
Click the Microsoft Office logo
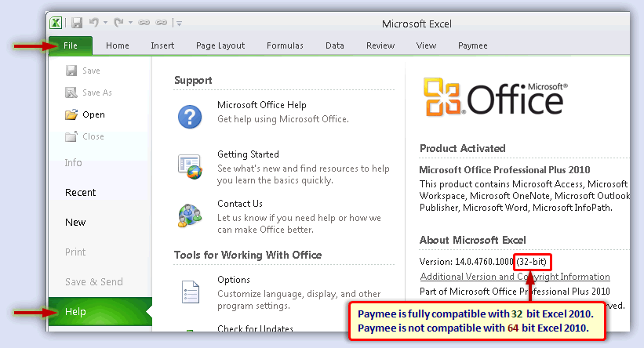point(495,97)
